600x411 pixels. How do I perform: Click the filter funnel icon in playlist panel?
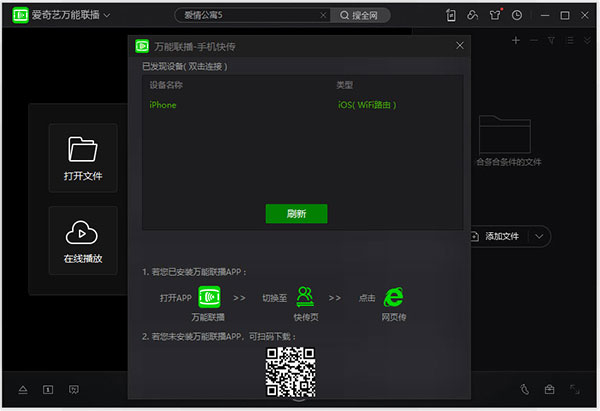pyautogui.click(x=551, y=40)
